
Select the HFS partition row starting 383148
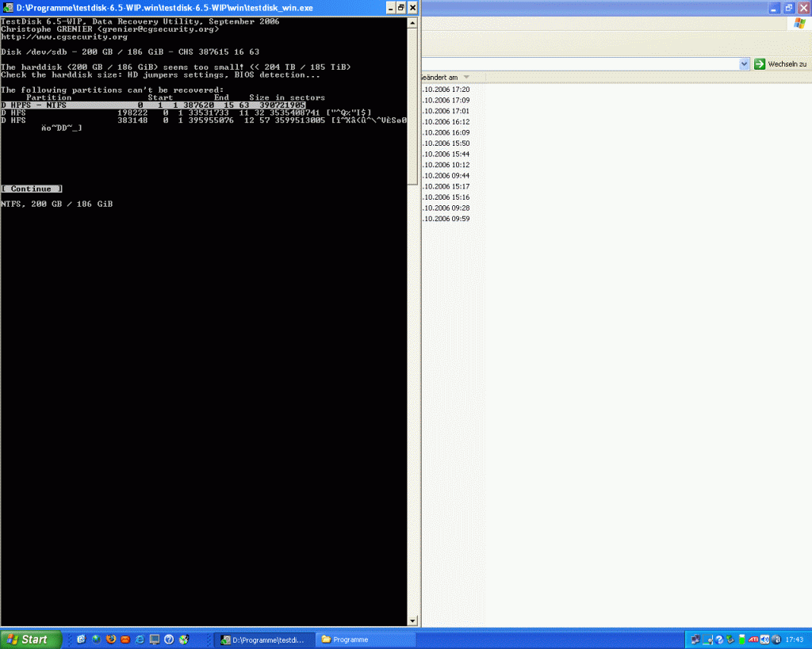204,120
